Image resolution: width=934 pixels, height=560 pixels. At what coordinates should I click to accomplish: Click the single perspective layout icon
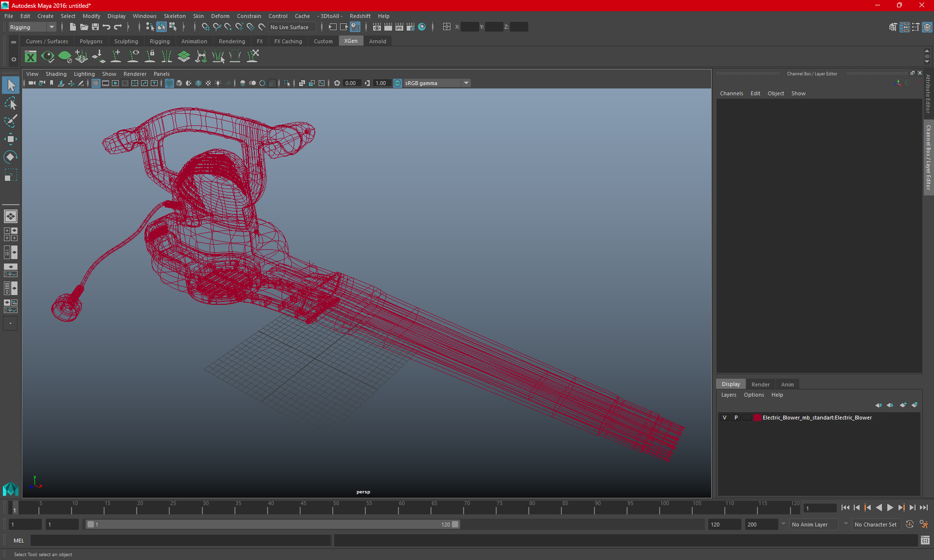pyautogui.click(x=11, y=216)
